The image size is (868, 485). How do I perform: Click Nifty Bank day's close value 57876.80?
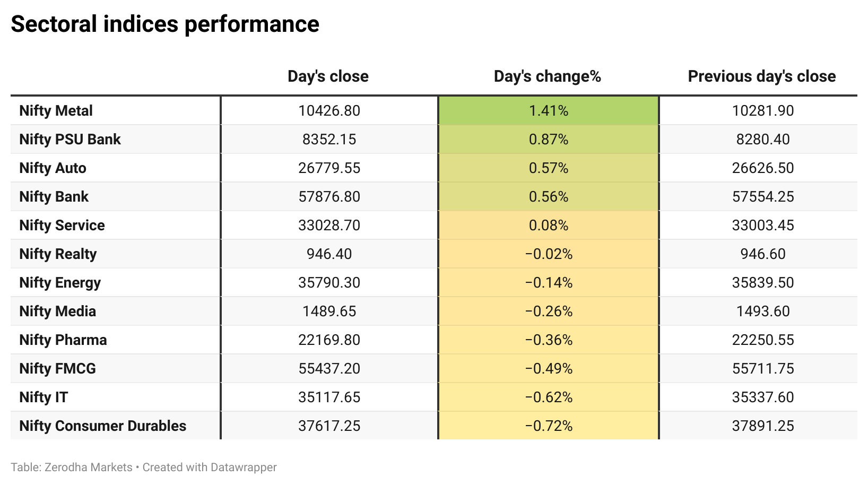tap(329, 196)
